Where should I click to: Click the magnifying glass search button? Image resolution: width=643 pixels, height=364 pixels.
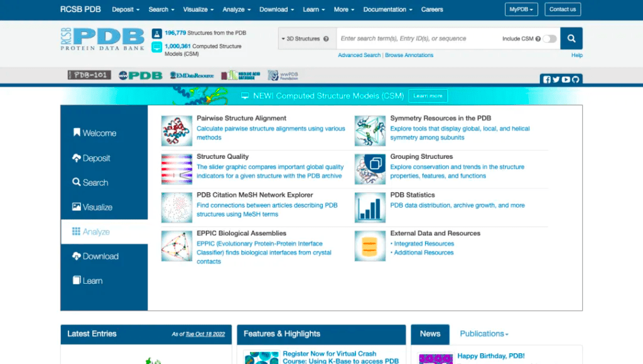[571, 38]
